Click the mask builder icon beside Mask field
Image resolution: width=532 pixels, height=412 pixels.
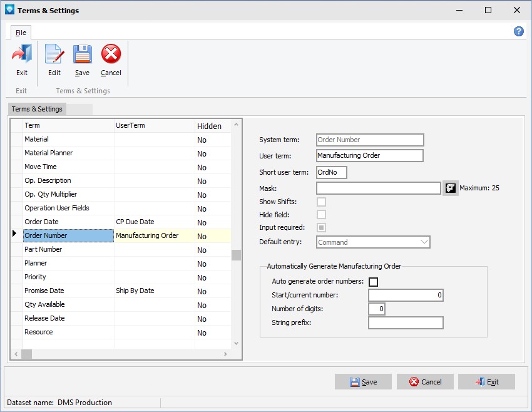point(450,188)
